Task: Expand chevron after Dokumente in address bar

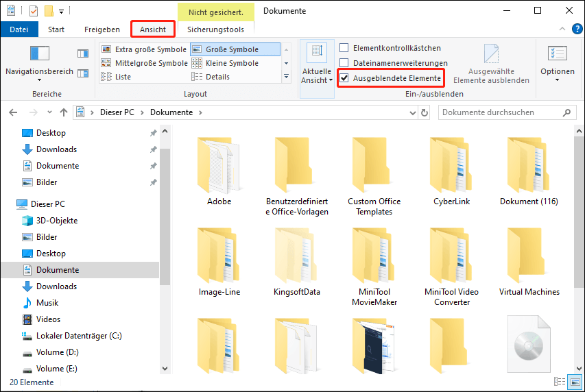Action: 200,112
